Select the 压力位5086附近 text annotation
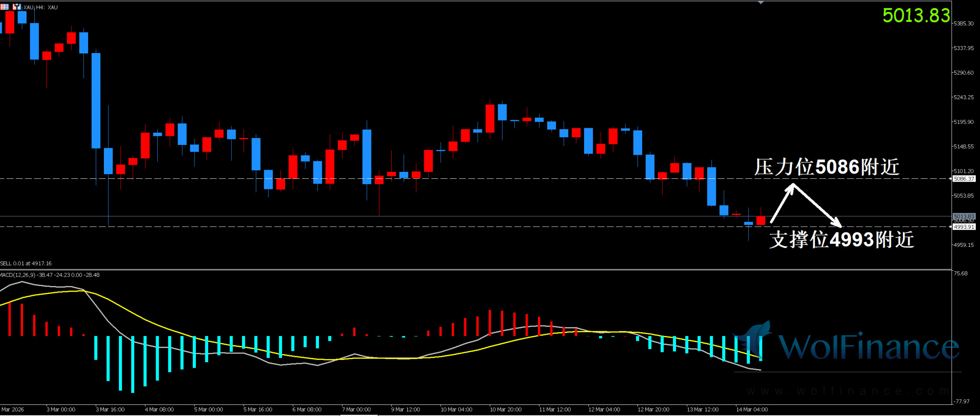The width and height of the screenshot is (980, 416). tap(827, 167)
